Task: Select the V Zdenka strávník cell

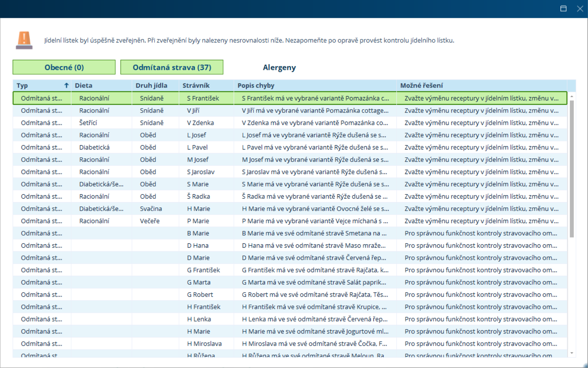Action: point(206,123)
